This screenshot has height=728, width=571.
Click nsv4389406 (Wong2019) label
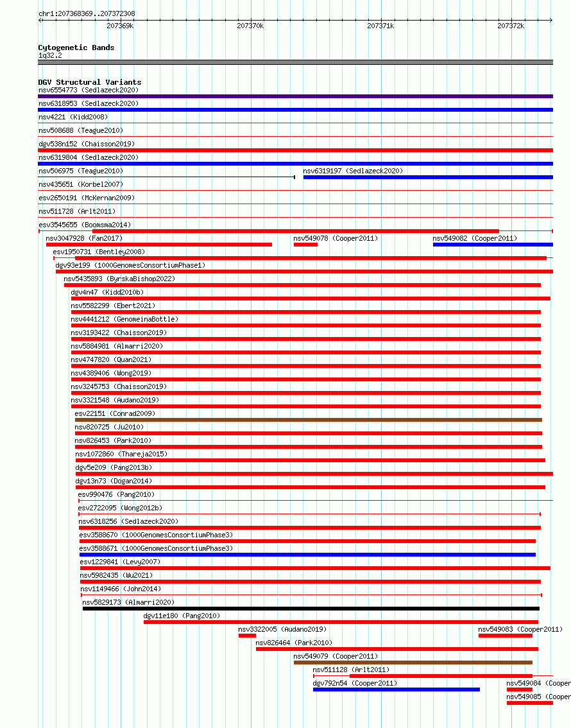click(111, 373)
